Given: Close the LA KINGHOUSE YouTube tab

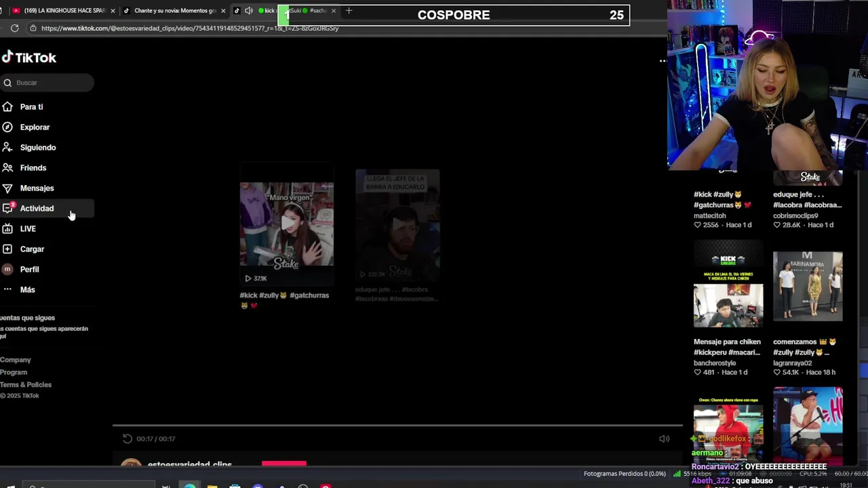Looking at the screenshot, I should 113,11.
